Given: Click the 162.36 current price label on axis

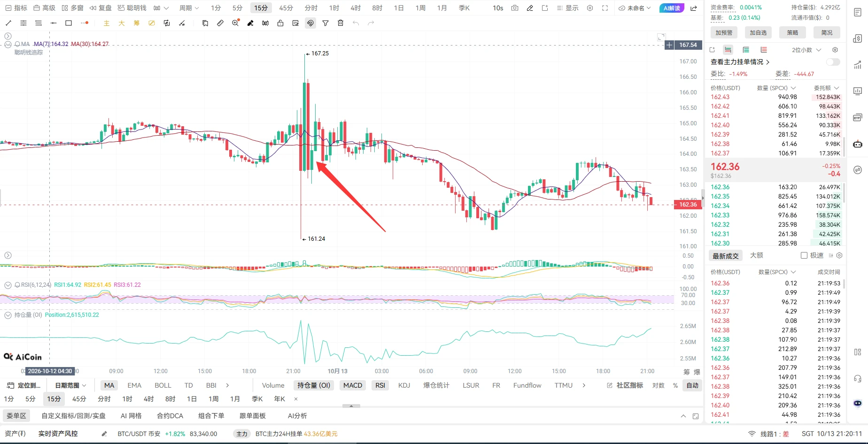Looking at the screenshot, I should tap(688, 205).
